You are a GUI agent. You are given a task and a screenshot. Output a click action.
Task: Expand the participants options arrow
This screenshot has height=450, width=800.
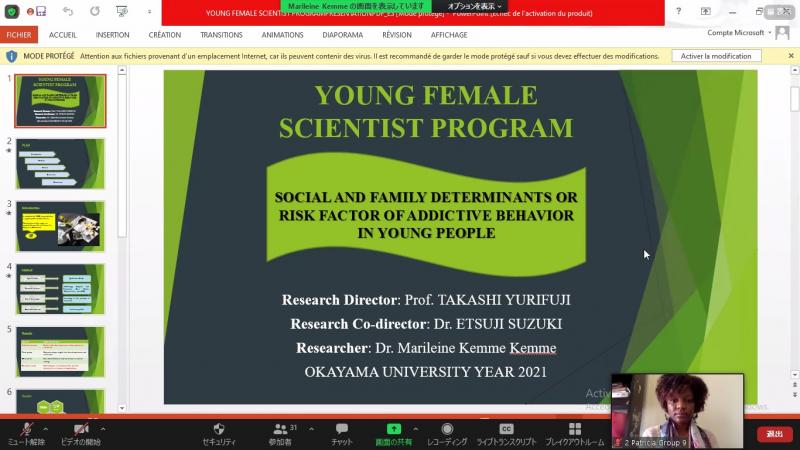coord(311,429)
